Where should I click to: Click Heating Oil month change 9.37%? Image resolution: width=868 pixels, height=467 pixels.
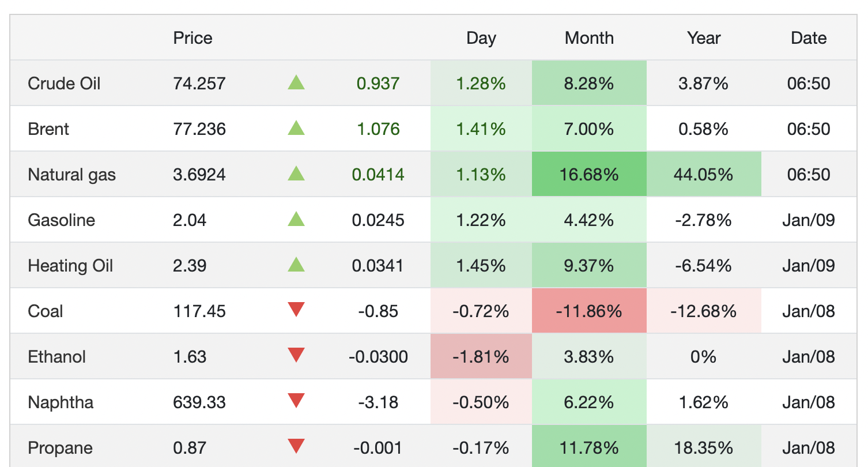point(589,266)
